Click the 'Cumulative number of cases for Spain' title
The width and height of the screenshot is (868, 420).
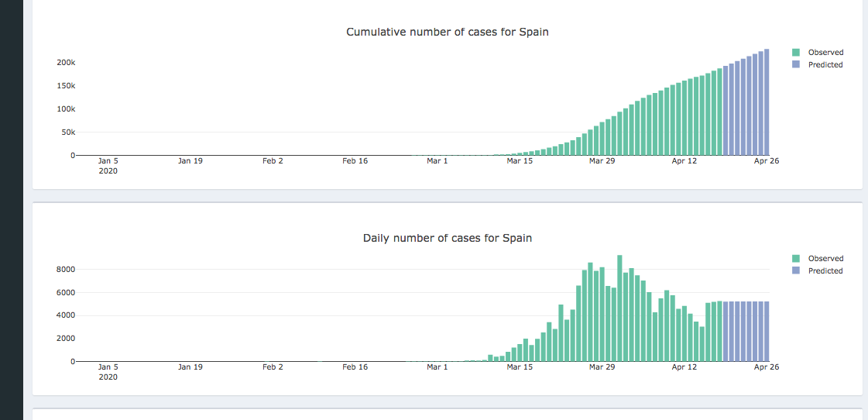click(447, 32)
